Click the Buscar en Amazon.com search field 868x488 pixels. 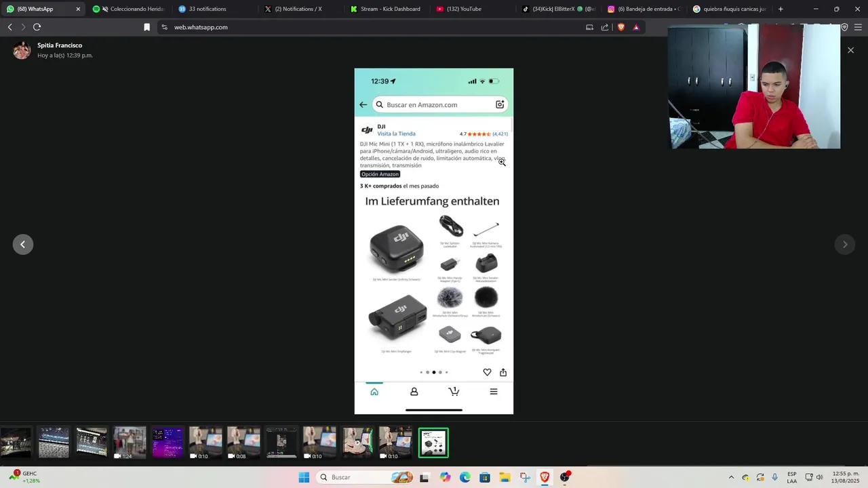point(440,105)
